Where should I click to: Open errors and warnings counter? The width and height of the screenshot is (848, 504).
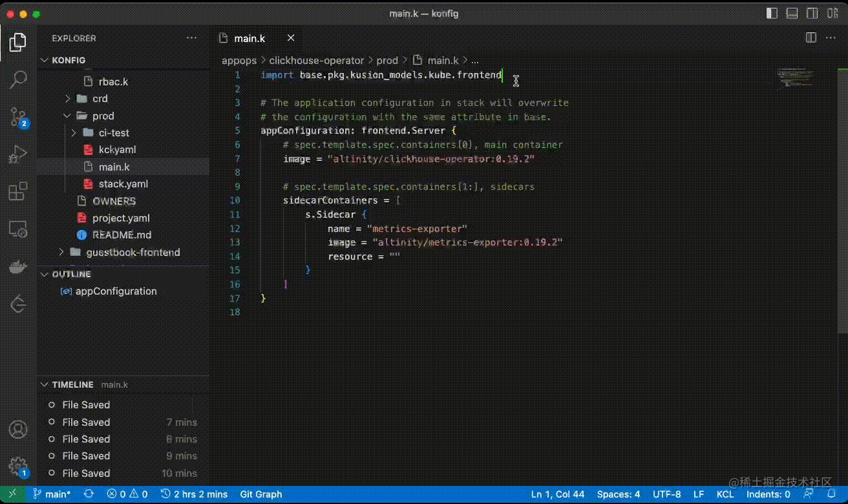(127, 494)
